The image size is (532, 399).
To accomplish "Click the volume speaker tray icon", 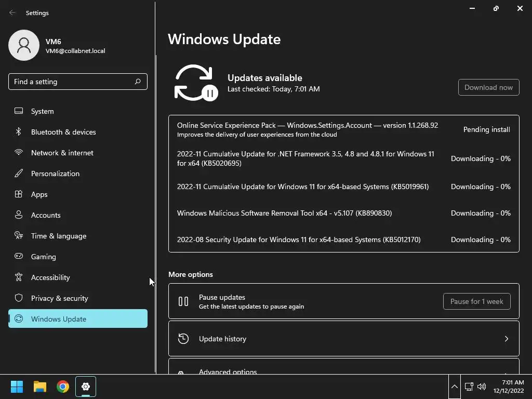I will tap(482, 387).
